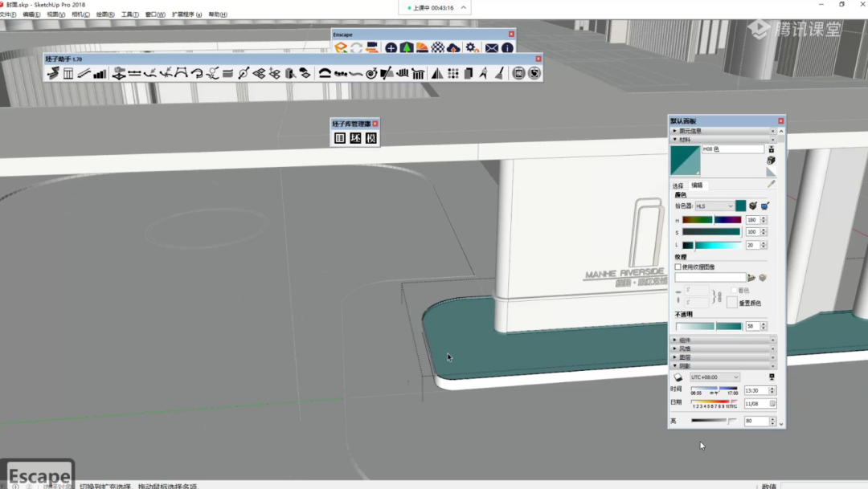Close the 图元信息 section with its x
Viewport: 868px width, 489px height.
tap(773, 131)
